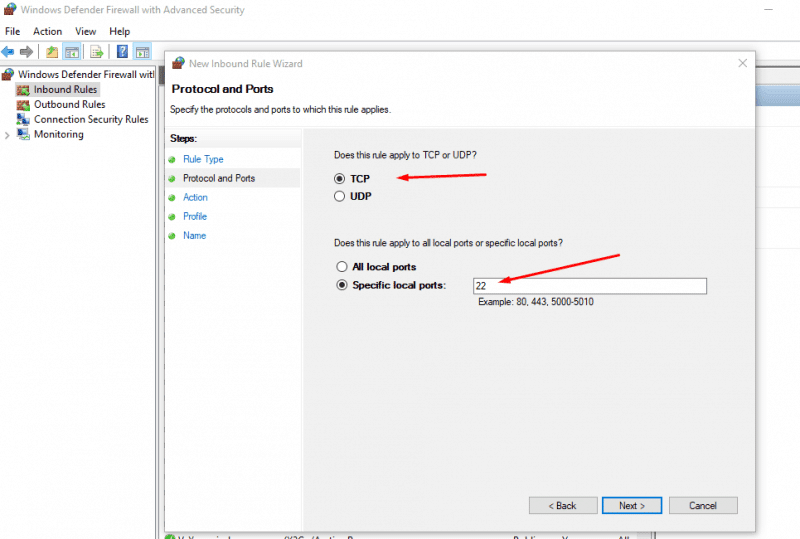Go to the Action step link

coord(195,198)
